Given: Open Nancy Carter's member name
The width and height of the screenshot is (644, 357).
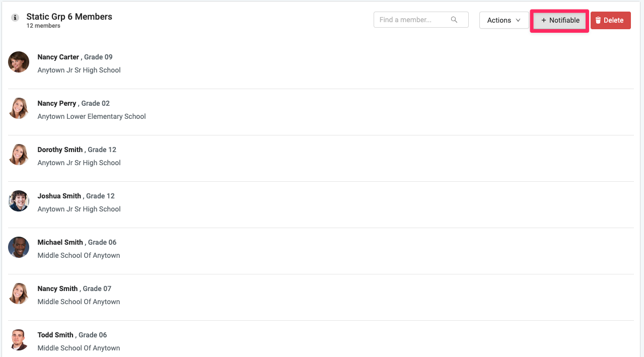Looking at the screenshot, I should pyautogui.click(x=58, y=57).
